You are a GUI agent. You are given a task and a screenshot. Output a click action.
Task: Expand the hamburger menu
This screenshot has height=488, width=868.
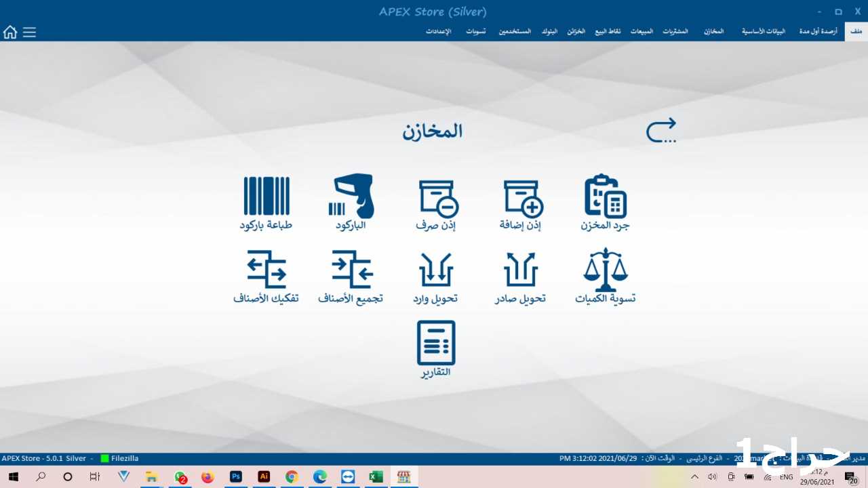click(x=29, y=32)
